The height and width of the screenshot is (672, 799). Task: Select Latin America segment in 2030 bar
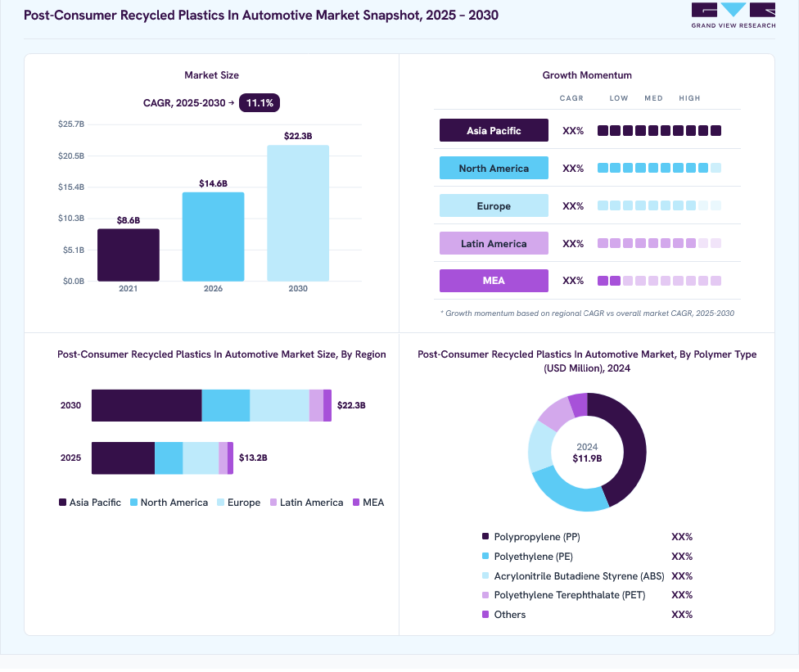click(x=317, y=405)
